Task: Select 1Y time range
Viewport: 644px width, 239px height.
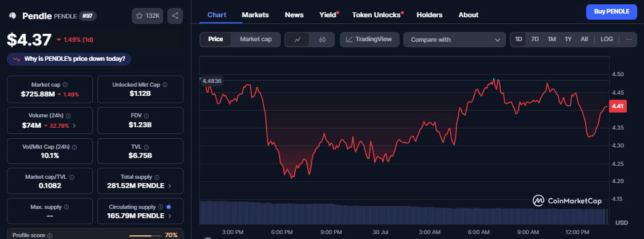Action: click(568, 39)
